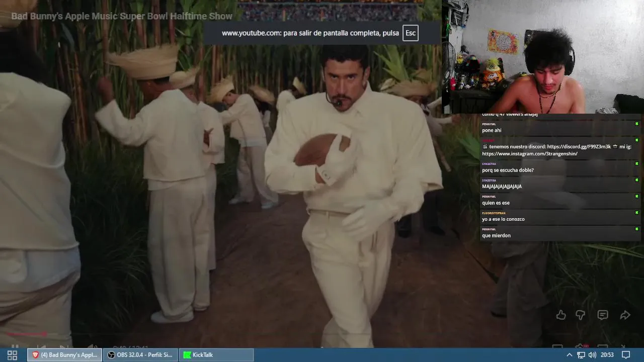The width and height of the screenshot is (644, 362).
Task: Click the thumbs-down dislike icon on video
Action: point(580,315)
